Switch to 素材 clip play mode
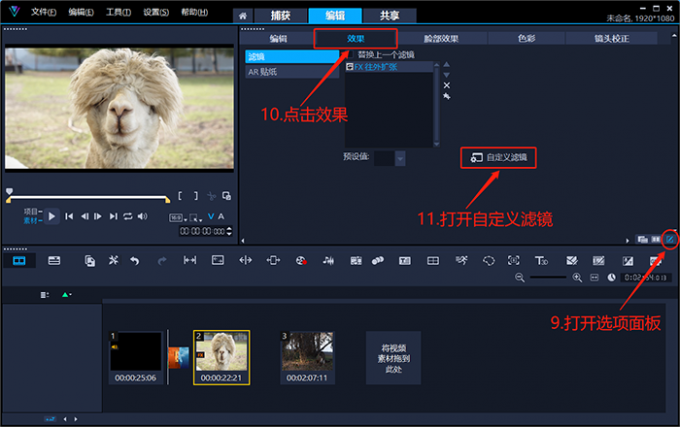This screenshot has width=680, height=427. coord(33,221)
